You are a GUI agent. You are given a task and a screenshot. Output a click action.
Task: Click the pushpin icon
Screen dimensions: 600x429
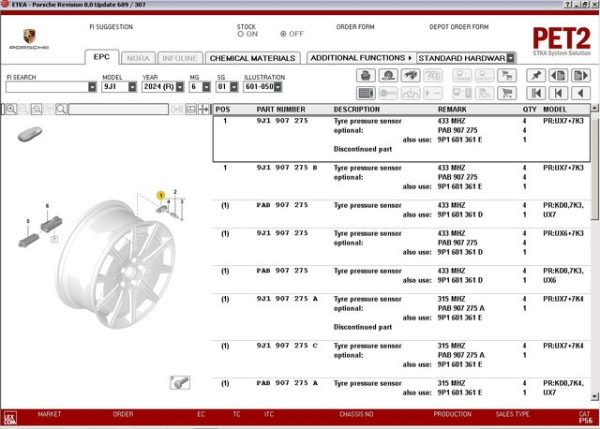click(536, 75)
